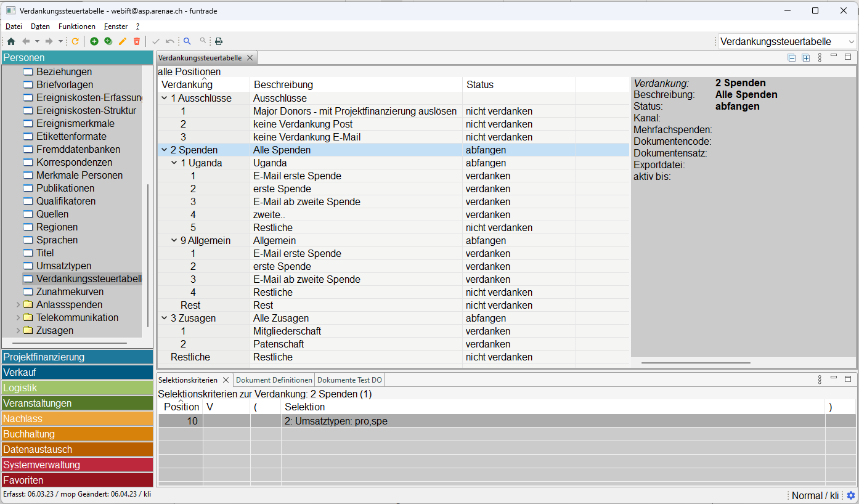
Task: Click the Collapse All icon in table panel
Action: pos(792,58)
